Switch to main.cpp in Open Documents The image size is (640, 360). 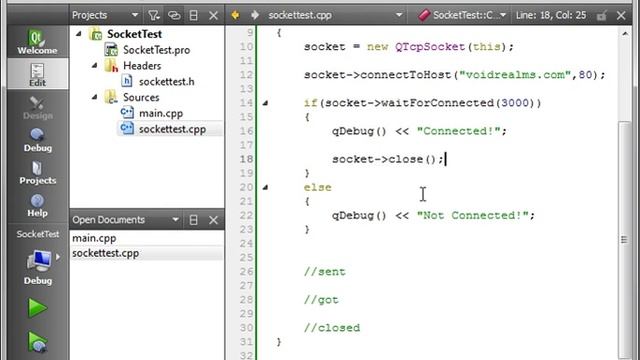click(x=94, y=238)
